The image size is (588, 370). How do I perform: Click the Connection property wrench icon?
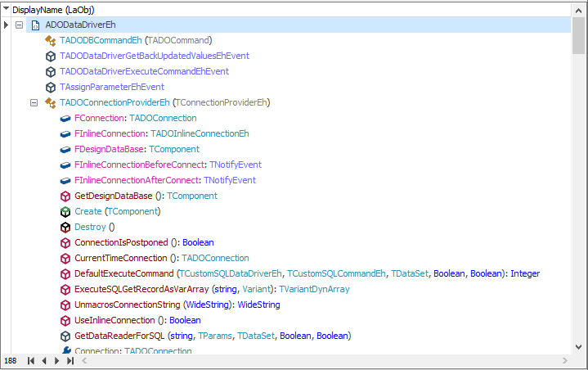click(66, 350)
